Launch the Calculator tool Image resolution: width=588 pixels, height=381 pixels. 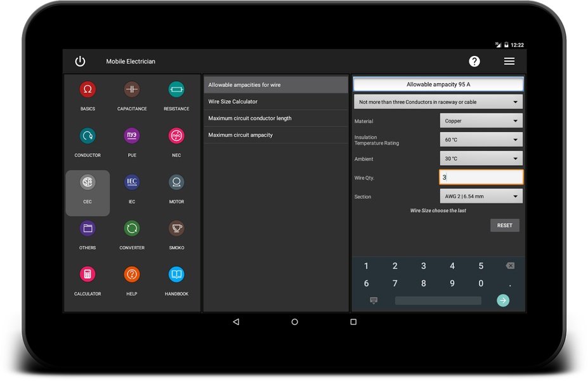pyautogui.click(x=88, y=281)
